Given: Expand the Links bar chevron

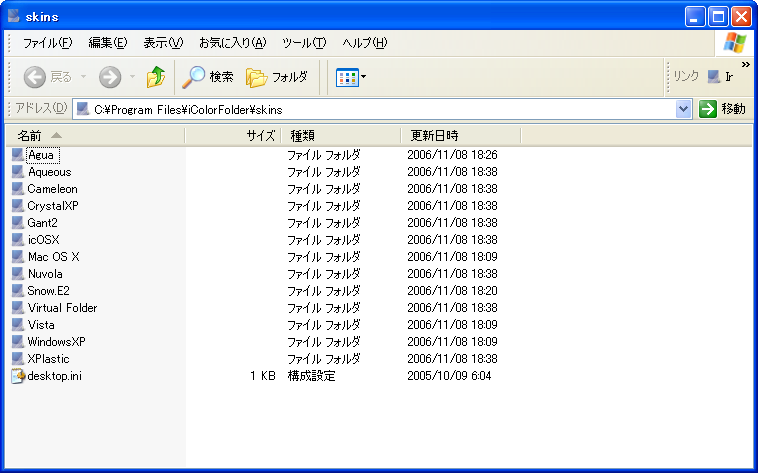Looking at the screenshot, I should pos(745,64).
